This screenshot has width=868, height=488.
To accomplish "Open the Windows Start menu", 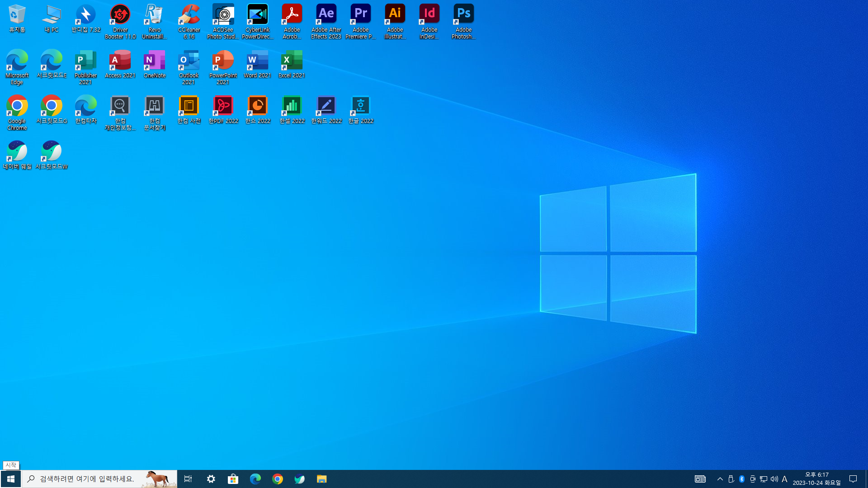I will point(11,479).
